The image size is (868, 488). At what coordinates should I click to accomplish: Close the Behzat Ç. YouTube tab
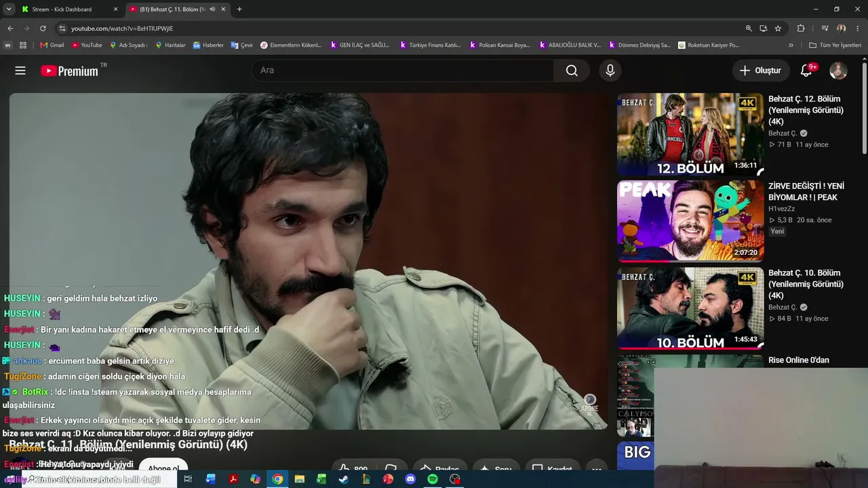[x=223, y=9]
